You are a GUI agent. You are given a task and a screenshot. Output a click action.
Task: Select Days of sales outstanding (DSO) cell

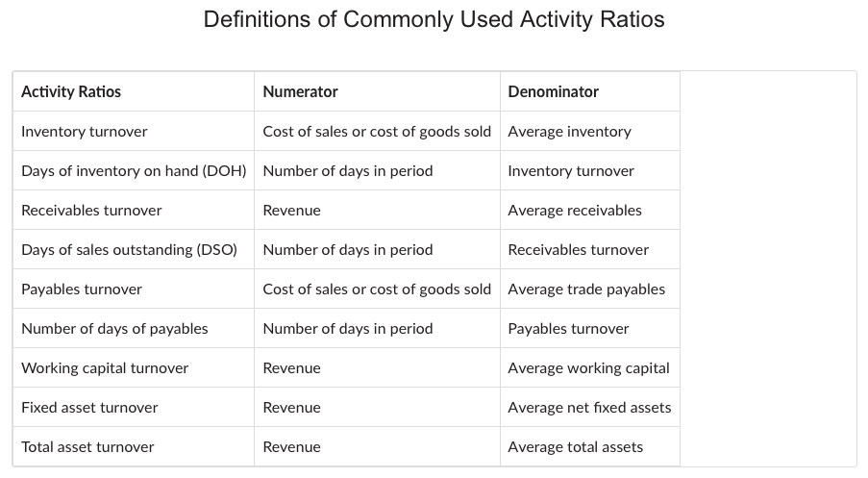129,250
